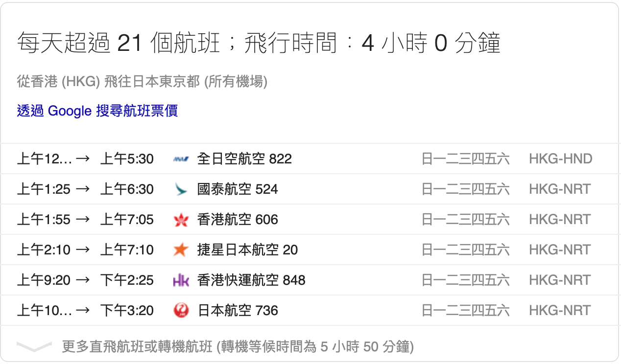Viewport: 621px width, 364px height.
Task: Click the Japan Airlines red logo
Action: (181, 311)
